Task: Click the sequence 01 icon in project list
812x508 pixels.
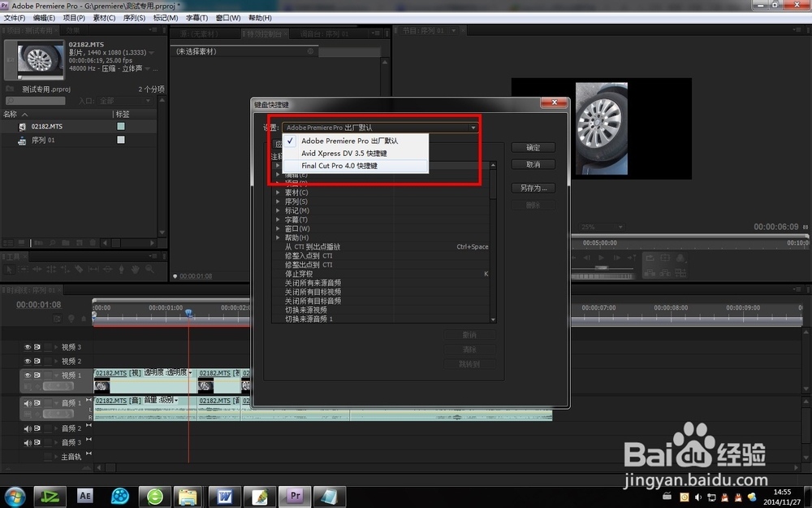Action: click(x=22, y=140)
